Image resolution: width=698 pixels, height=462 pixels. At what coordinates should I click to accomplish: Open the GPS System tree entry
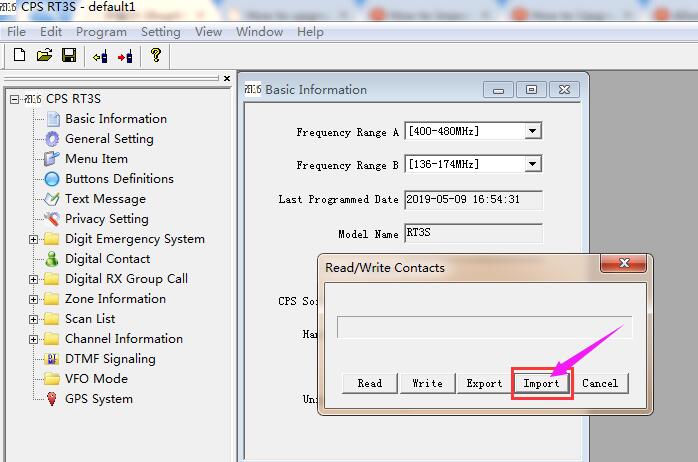(99, 399)
